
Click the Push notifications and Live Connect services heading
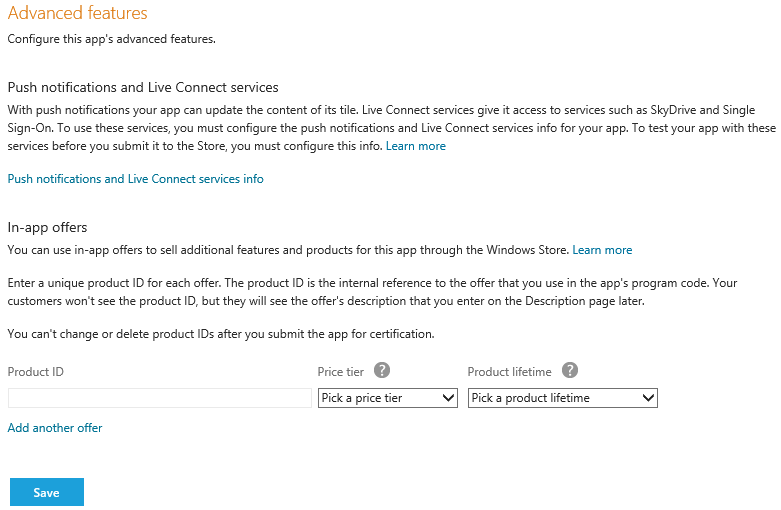click(x=143, y=88)
